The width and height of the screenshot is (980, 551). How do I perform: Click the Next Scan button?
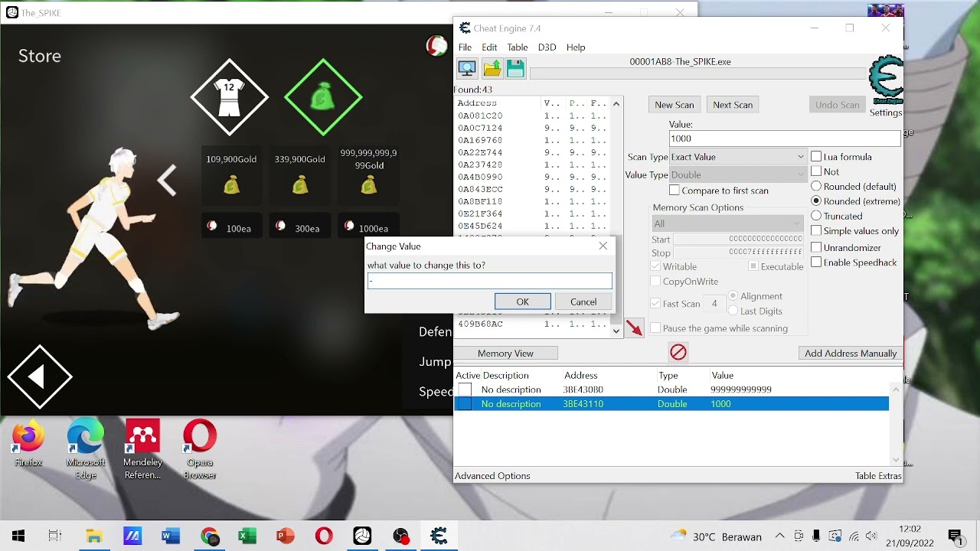coord(733,105)
